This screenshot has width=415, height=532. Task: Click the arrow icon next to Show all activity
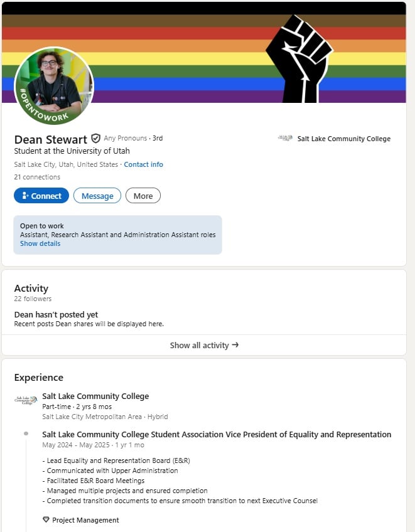237,345
